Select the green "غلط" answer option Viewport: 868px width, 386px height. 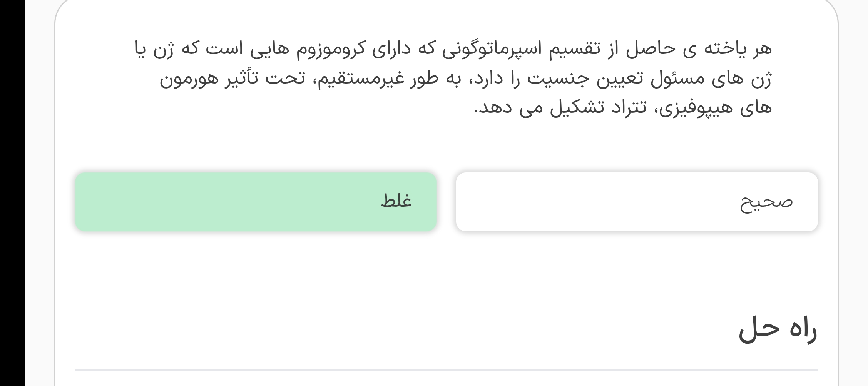pyautogui.click(x=256, y=202)
